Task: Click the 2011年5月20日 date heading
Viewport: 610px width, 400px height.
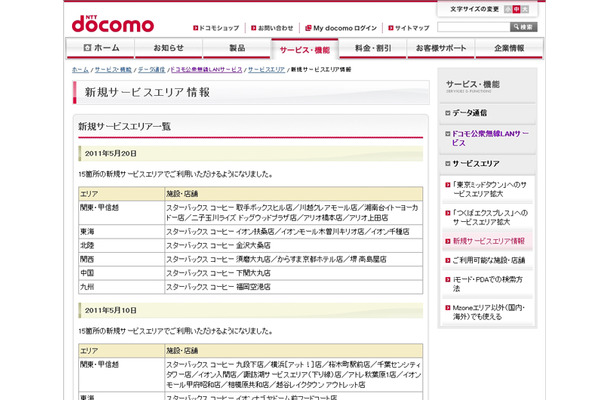Action: click(x=111, y=154)
